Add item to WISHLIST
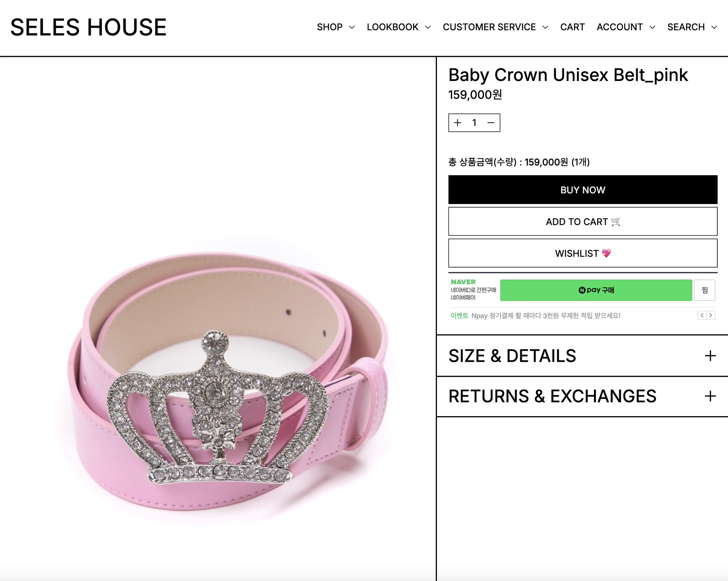 point(583,253)
